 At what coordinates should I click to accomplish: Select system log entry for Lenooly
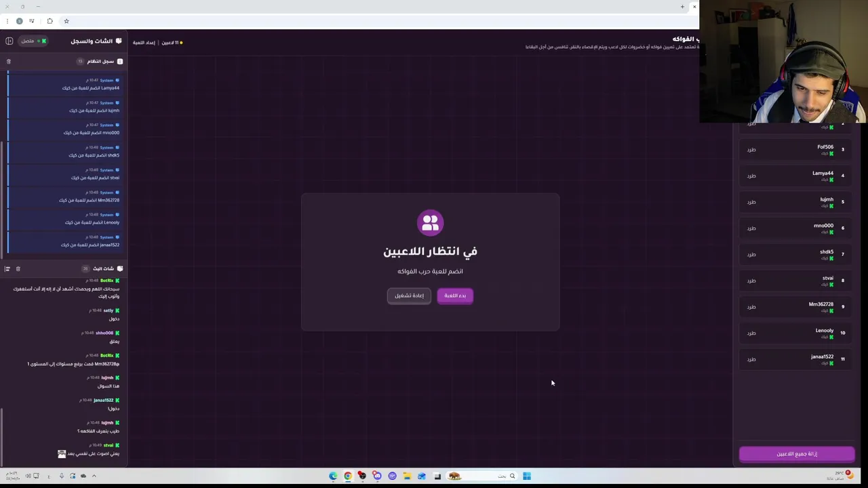point(65,218)
